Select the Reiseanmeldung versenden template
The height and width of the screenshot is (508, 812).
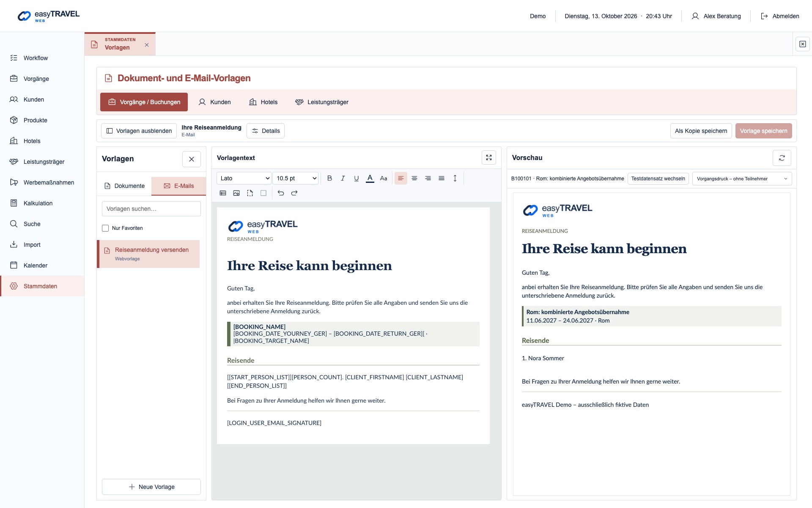(x=148, y=254)
